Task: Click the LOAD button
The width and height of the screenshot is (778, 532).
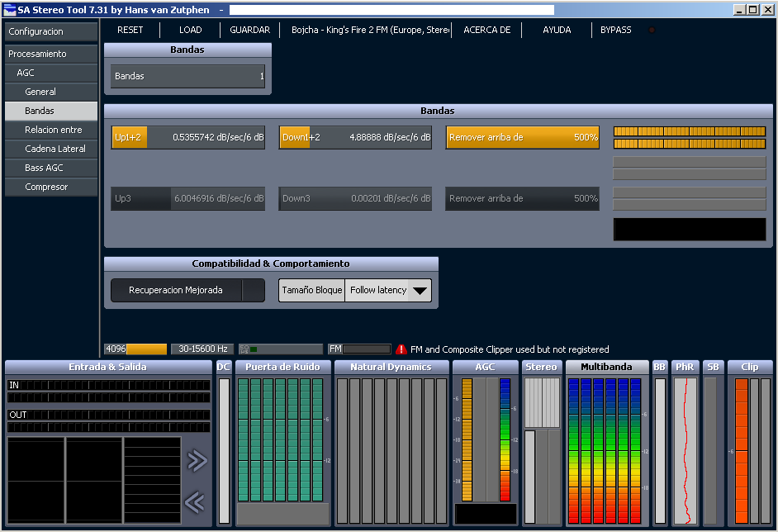Action: click(191, 30)
